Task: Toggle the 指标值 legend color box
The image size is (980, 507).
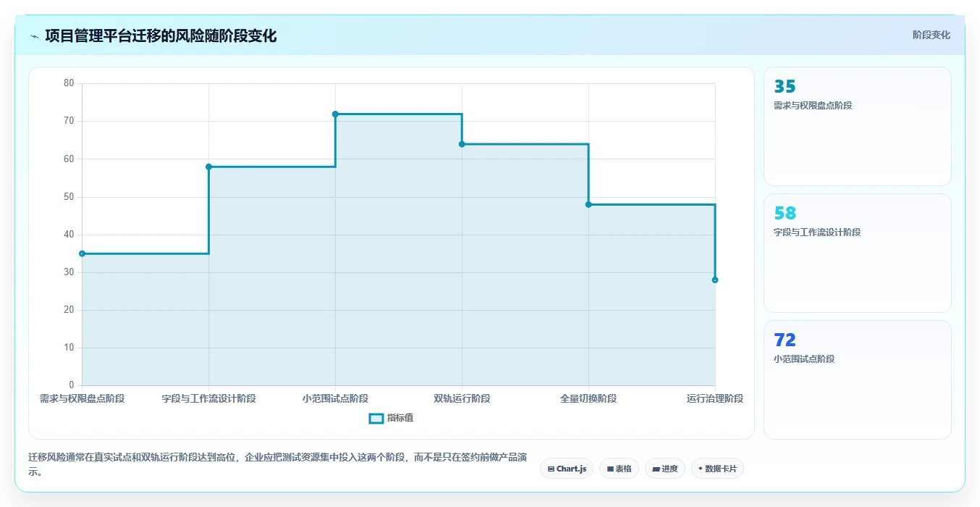Action: [376, 418]
